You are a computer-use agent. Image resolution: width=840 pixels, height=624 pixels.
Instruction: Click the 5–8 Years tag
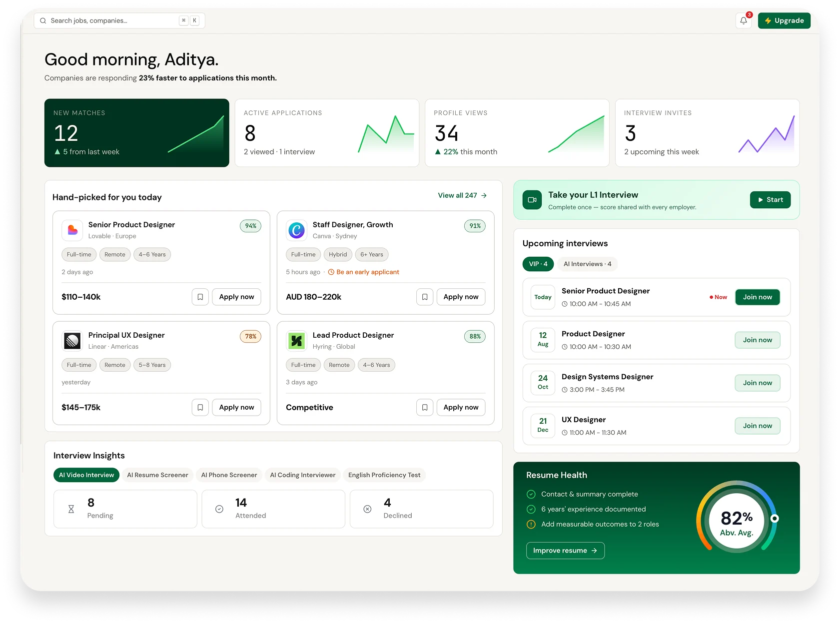pyautogui.click(x=152, y=365)
